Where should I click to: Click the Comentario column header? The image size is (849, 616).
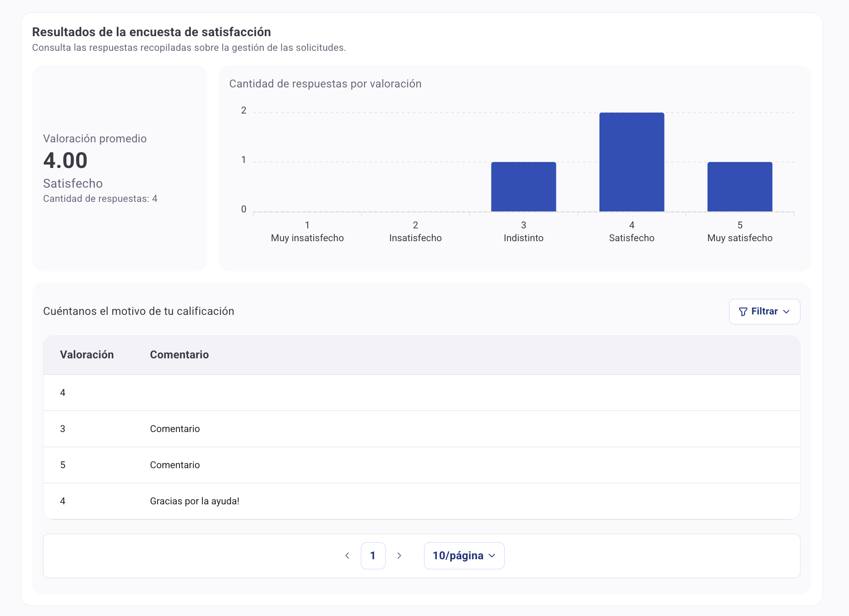179,355
